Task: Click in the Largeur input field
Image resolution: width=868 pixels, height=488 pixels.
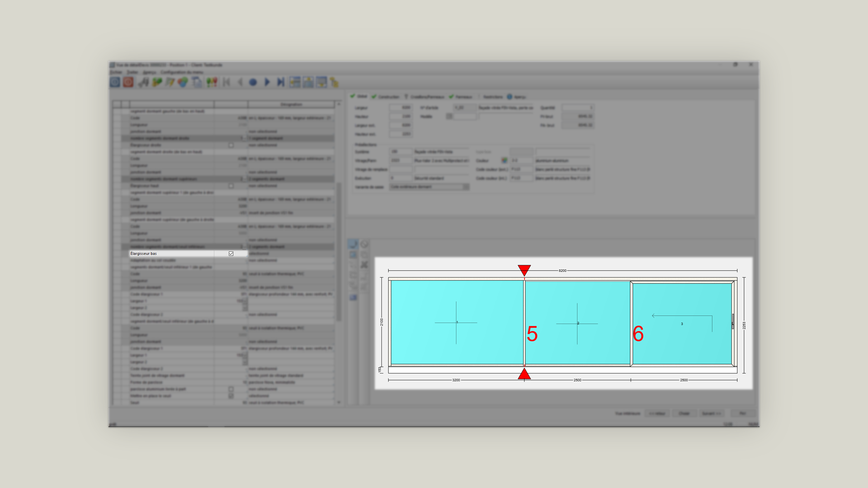Action: pos(401,108)
